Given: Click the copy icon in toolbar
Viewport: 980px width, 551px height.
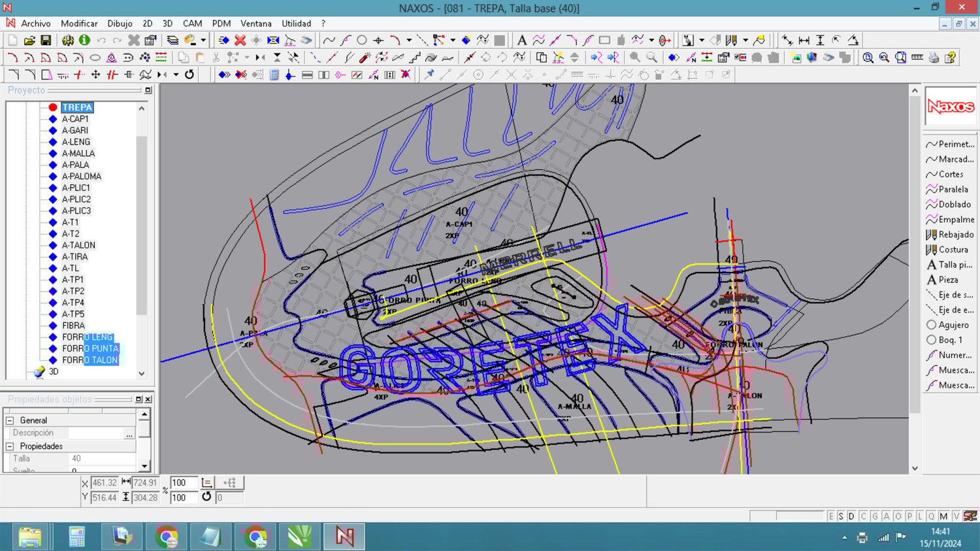Looking at the screenshot, I should click(184, 58).
